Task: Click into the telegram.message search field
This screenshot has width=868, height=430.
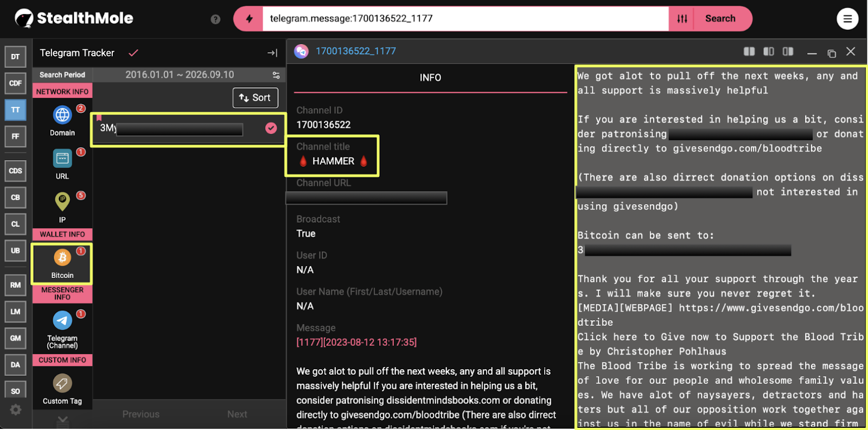Action: coord(465,19)
